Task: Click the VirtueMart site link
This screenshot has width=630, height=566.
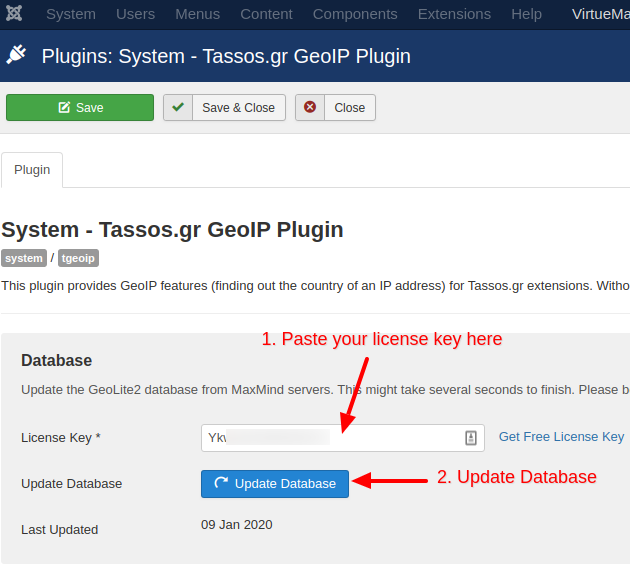Action: click(x=601, y=14)
